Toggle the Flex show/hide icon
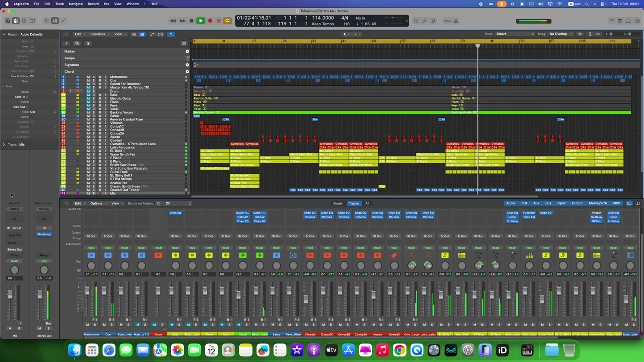The height and width of the screenshot is (362, 644). pos(160,34)
